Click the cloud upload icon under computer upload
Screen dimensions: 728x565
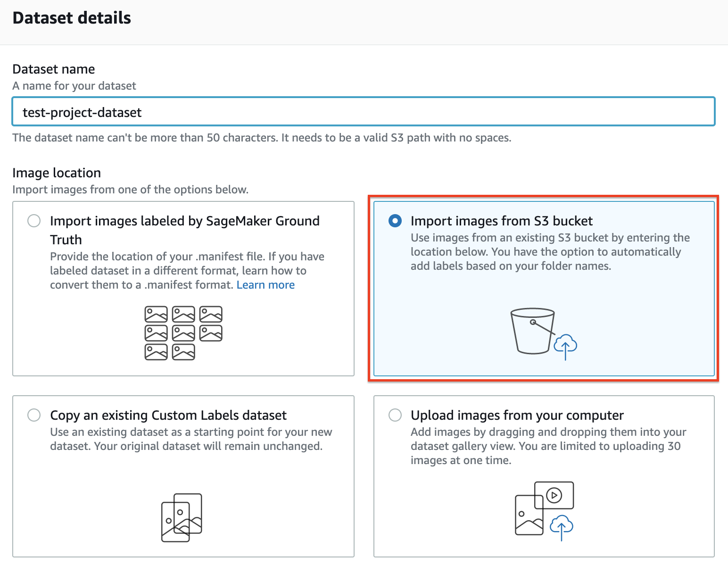[561, 526]
